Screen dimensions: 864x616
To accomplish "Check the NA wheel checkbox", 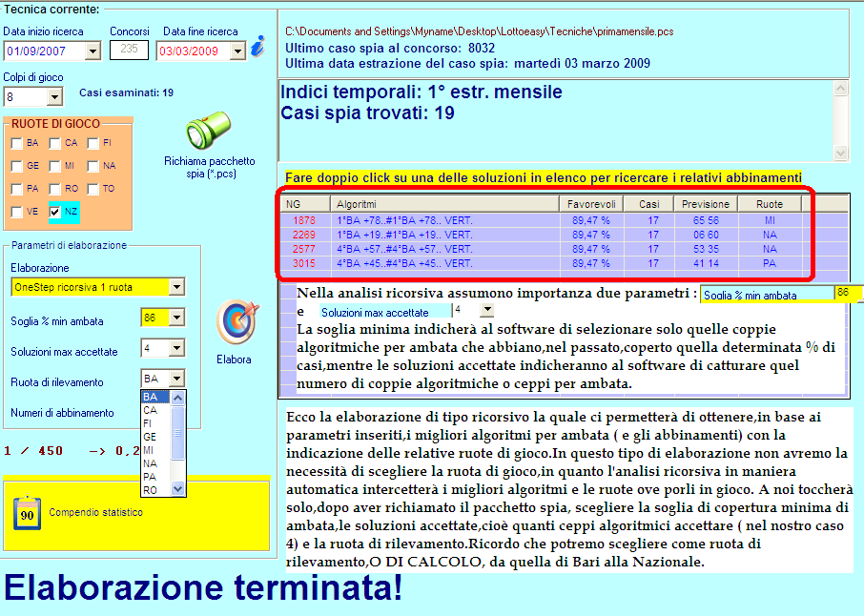I will pyautogui.click(x=93, y=167).
